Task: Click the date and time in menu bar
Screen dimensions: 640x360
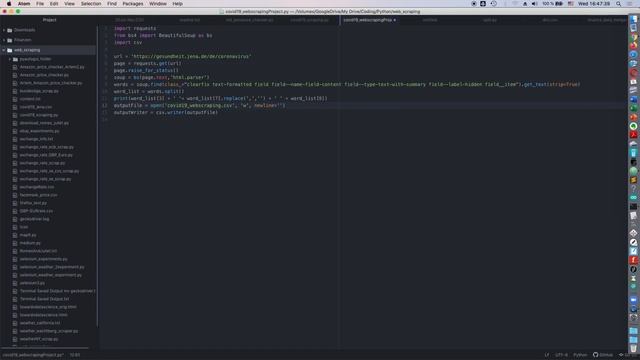Action: [x=594, y=4]
